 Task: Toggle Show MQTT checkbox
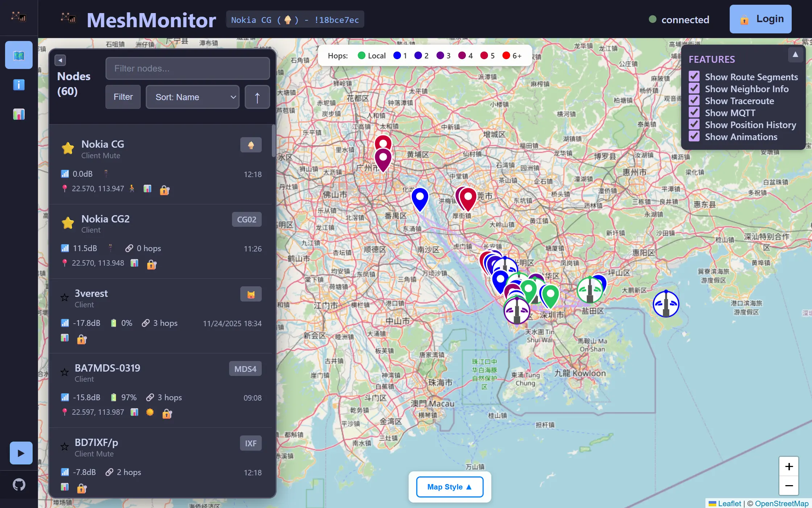tap(694, 112)
